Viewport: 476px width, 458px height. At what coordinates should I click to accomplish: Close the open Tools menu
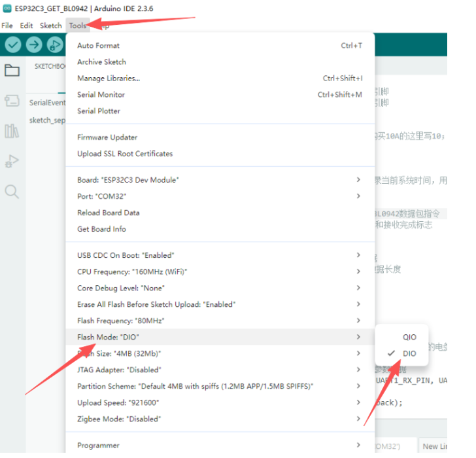pos(78,26)
